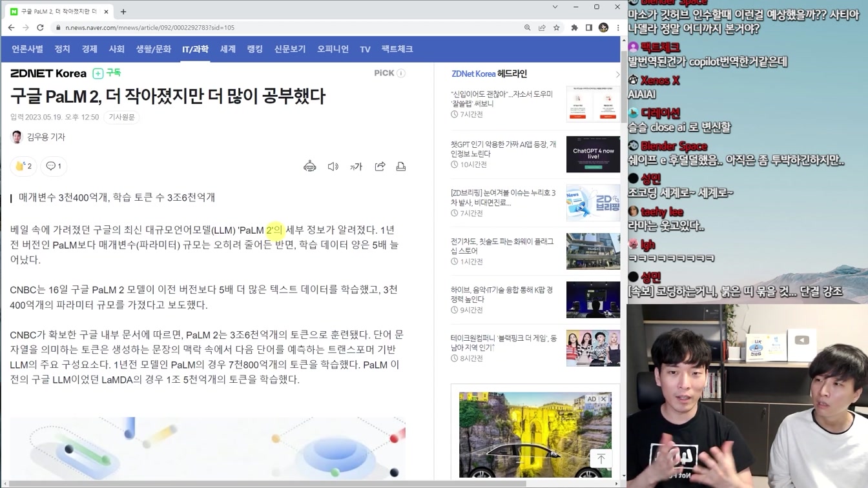Share the article with share icon

pyautogui.click(x=380, y=167)
